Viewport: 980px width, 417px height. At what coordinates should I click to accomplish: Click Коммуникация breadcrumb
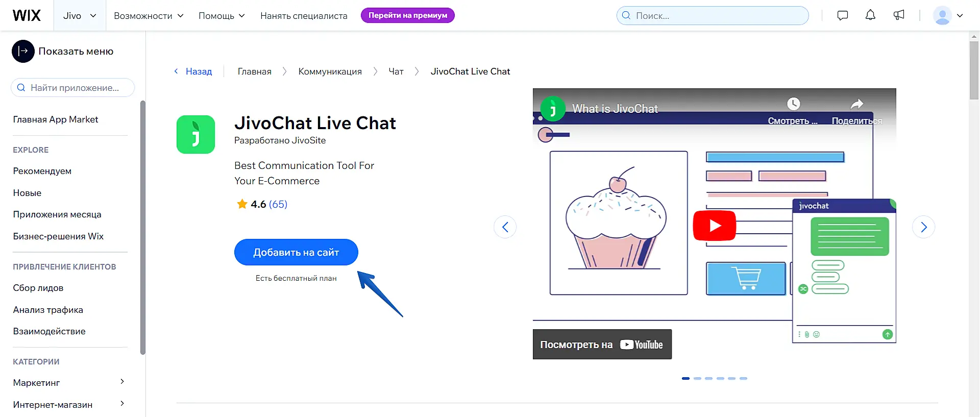click(x=330, y=71)
